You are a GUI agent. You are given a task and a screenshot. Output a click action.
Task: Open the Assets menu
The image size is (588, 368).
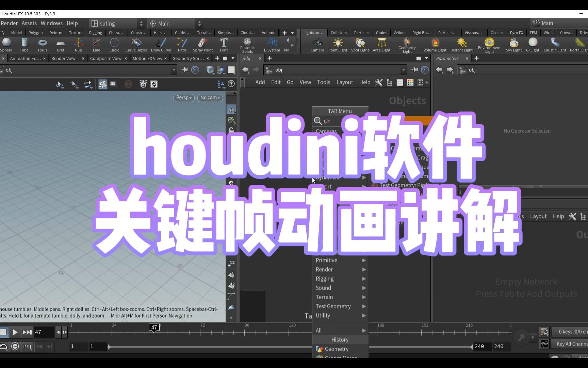click(29, 23)
